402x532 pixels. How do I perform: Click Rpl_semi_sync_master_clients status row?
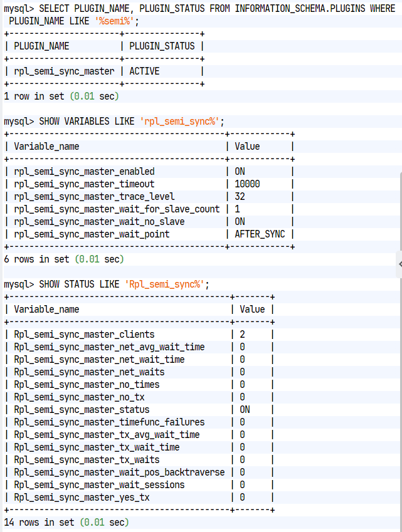(139, 335)
